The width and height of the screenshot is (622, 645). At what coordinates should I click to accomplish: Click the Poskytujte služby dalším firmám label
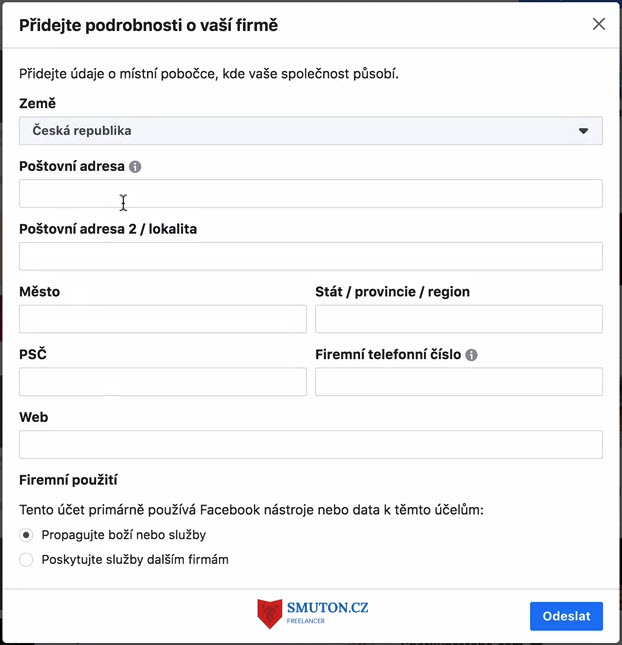pos(135,559)
